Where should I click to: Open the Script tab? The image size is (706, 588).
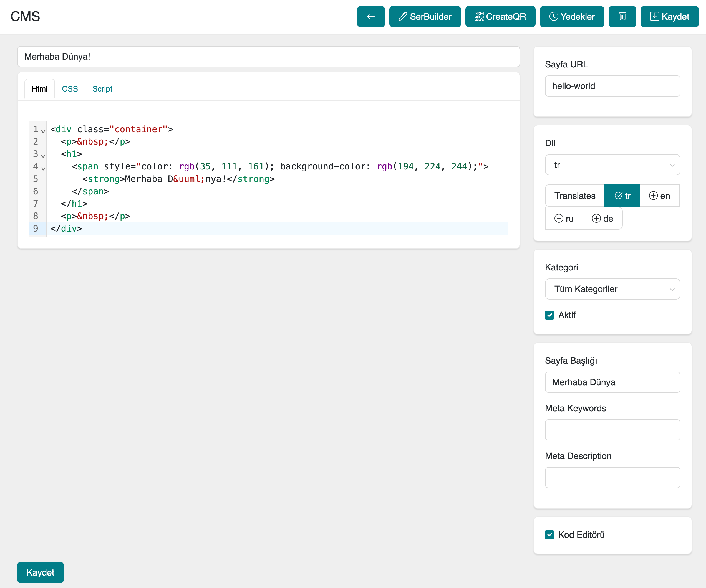(x=102, y=89)
